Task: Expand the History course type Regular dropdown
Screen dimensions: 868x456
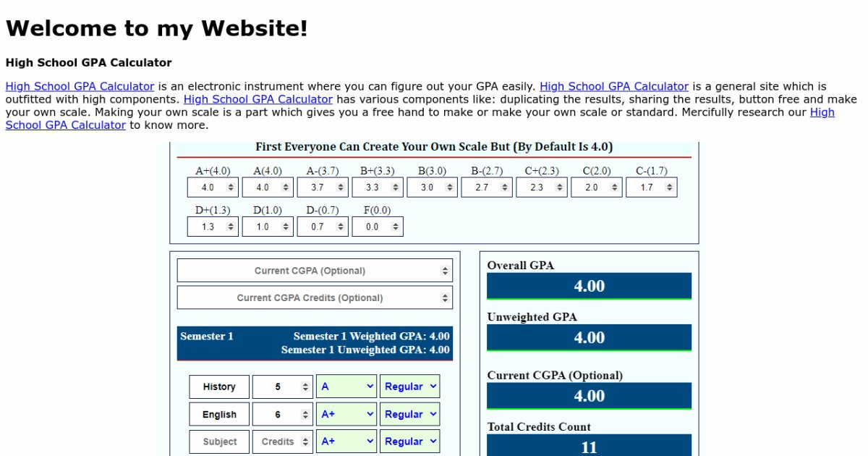Action: [x=410, y=387]
